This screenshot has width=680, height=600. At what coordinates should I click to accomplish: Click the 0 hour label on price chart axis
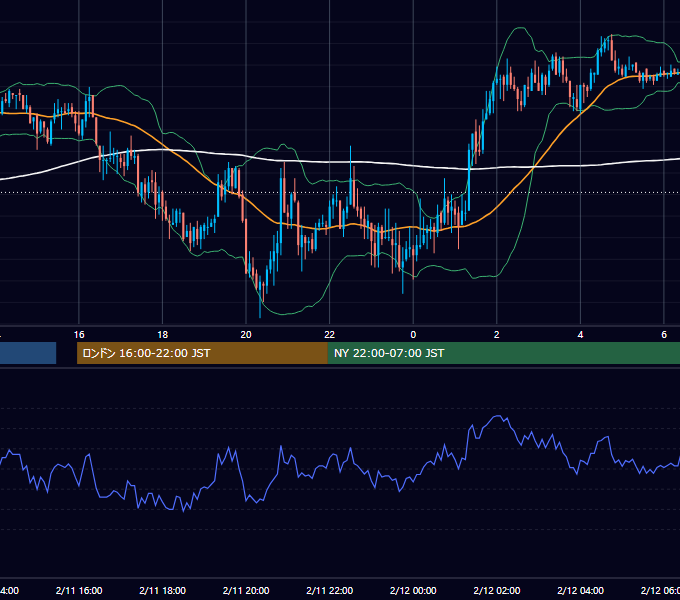pos(413,335)
